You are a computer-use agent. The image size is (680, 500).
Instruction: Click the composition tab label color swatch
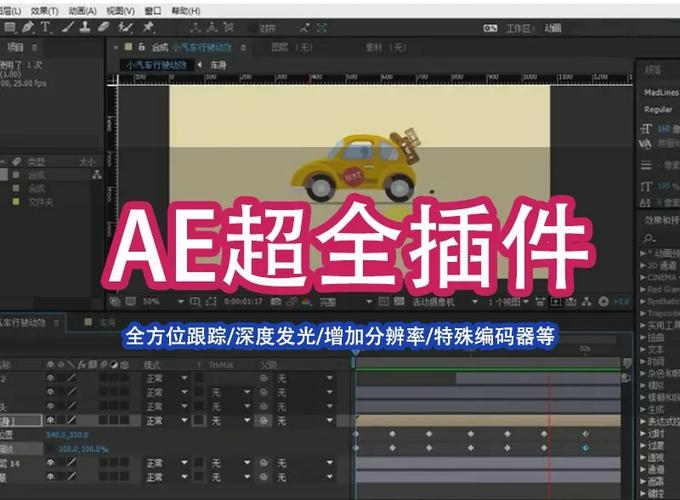(128, 47)
